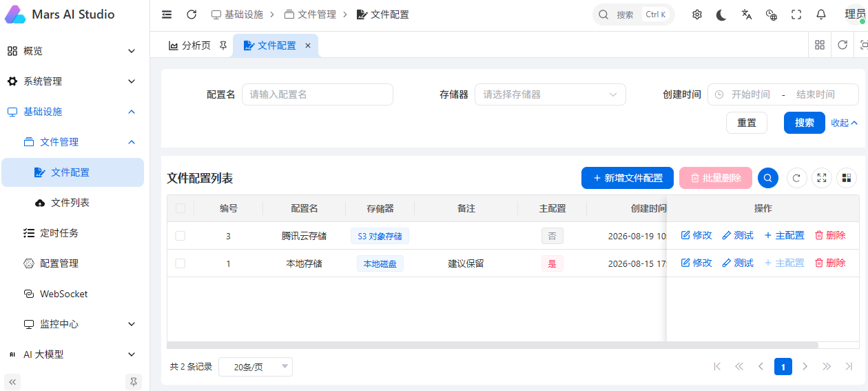868x391 pixels.
Task: Click the timezone globe icon
Action: coord(772,14)
